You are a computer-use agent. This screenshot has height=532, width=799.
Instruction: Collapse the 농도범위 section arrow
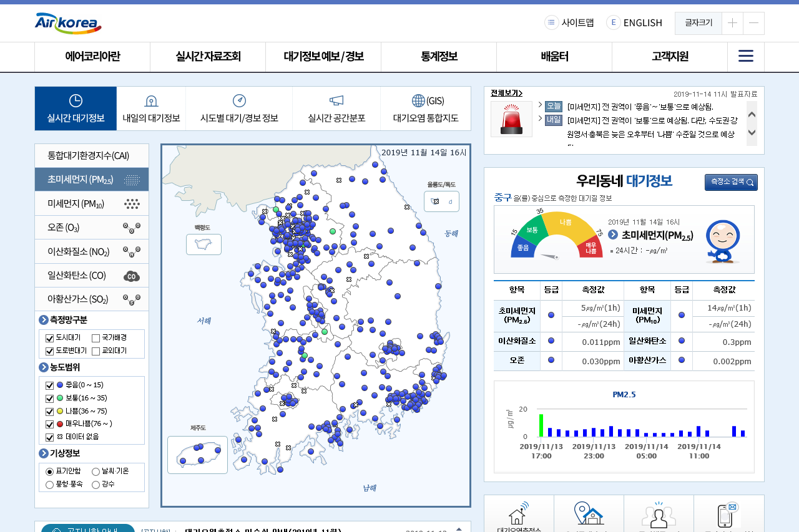click(x=44, y=367)
